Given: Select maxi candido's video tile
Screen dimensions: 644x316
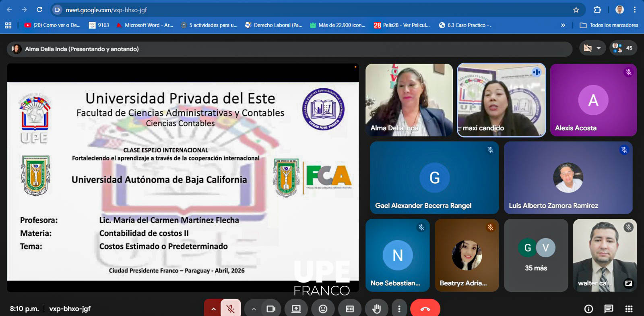Looking at the screenshot, I should point(502,100).
